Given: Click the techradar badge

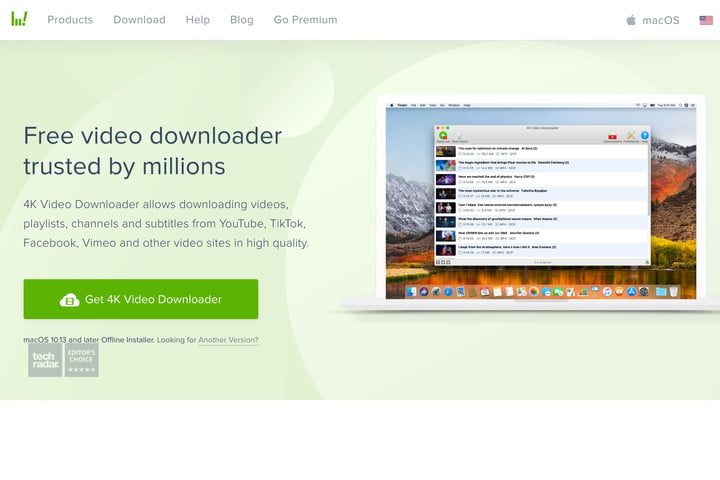Looking at the screenshot, I should (45, 360).
